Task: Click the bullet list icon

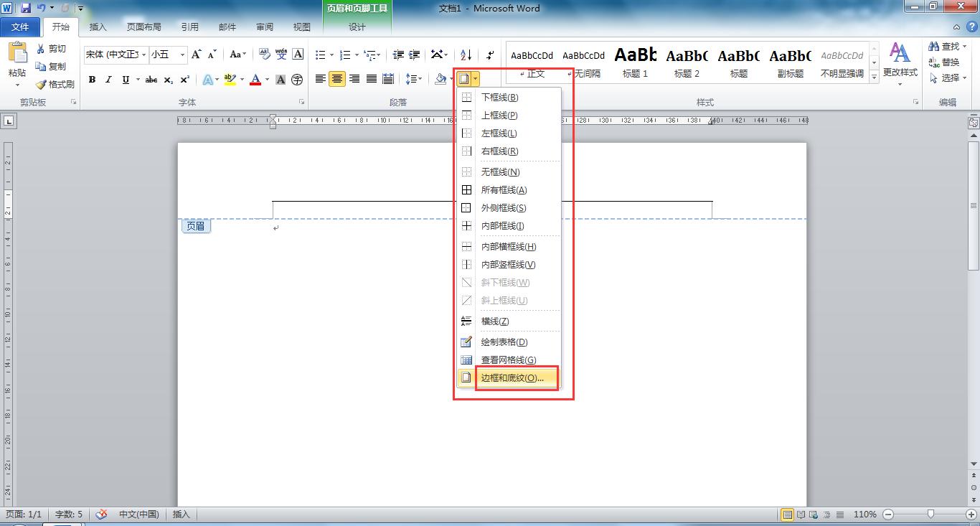Action: (321, 55)
